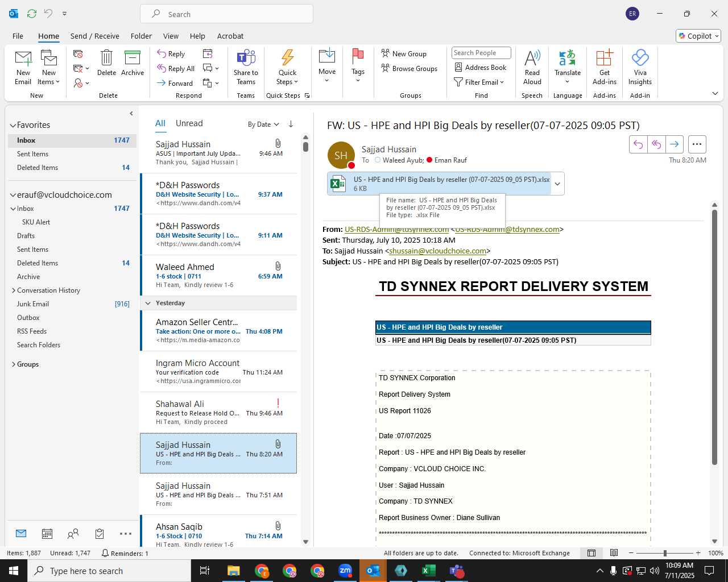Click Reply All arrow in reading pane
Screen dimensions: 728x582
click(x=656, y=144)
